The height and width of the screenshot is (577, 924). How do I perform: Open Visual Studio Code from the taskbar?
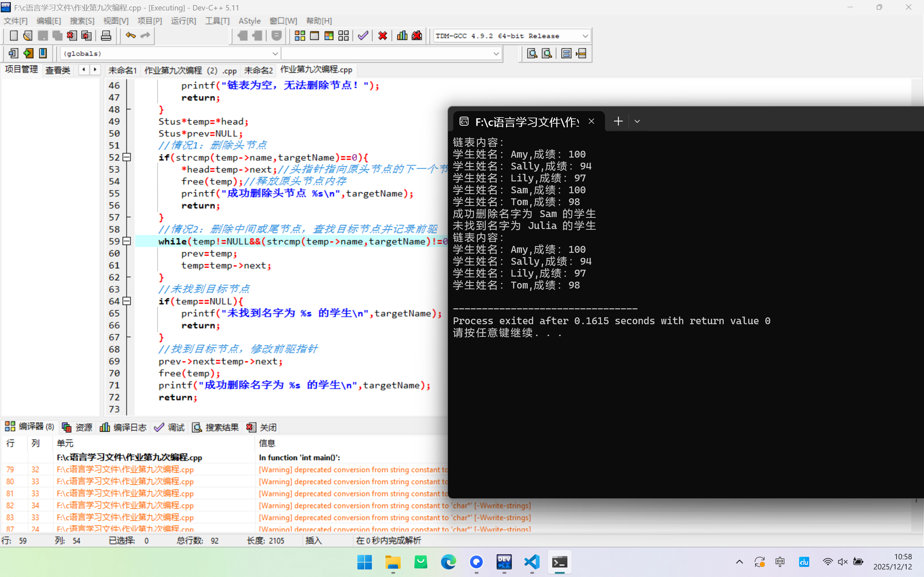(x=532, y=562)
